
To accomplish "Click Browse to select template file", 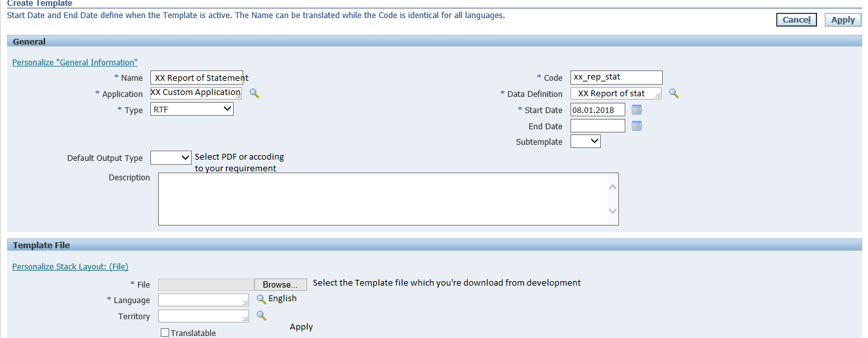I will pyautogui.click(x=280, y=284).
